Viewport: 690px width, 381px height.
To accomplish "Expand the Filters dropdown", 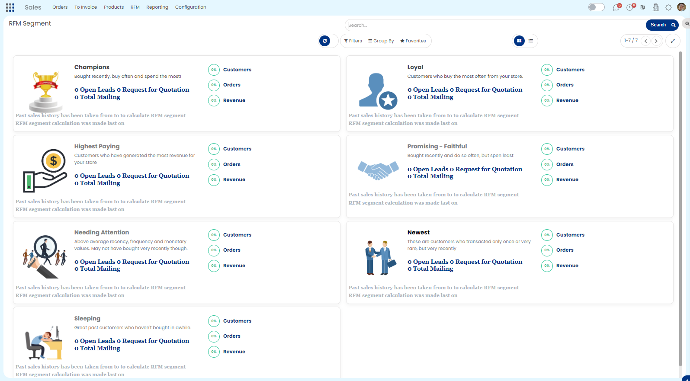I will (353, 41).
